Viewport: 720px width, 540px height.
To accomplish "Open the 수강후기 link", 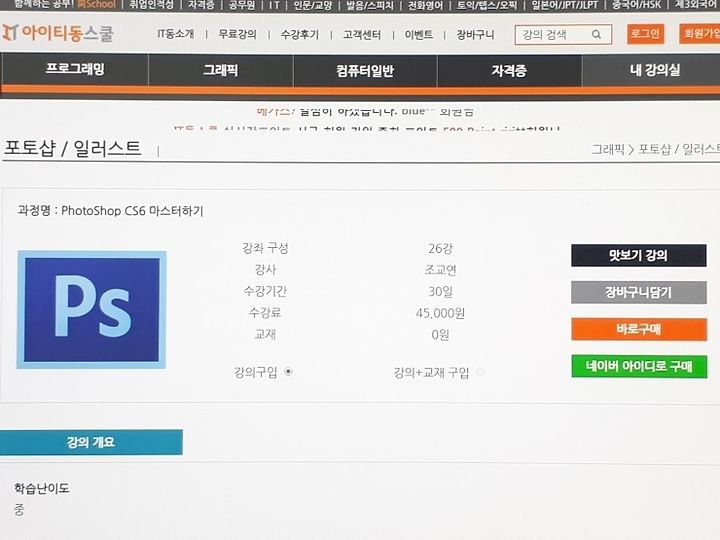I will coord(299,34).
